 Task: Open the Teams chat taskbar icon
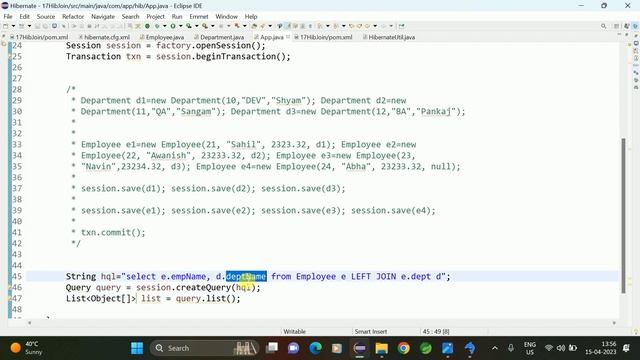click(x=293, y=348)
